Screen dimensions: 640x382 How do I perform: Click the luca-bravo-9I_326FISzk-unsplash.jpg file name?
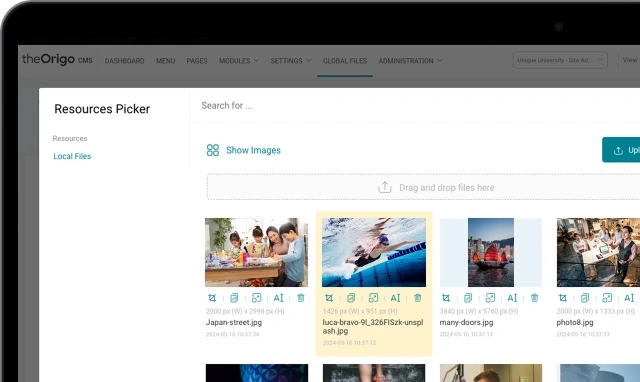373,326
